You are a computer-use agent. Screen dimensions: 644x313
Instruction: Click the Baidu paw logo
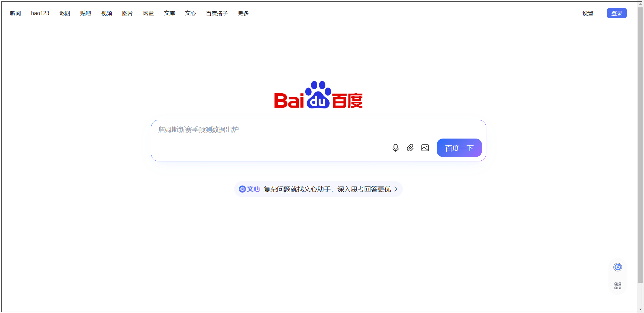[x=318, y=95]
